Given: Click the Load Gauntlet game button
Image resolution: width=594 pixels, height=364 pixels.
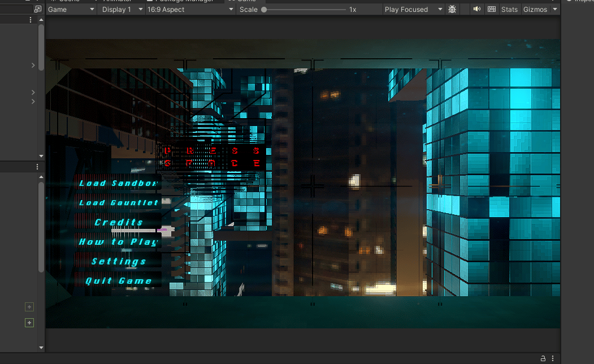Looking at the screenshot, I should click(x=118, y=203).
